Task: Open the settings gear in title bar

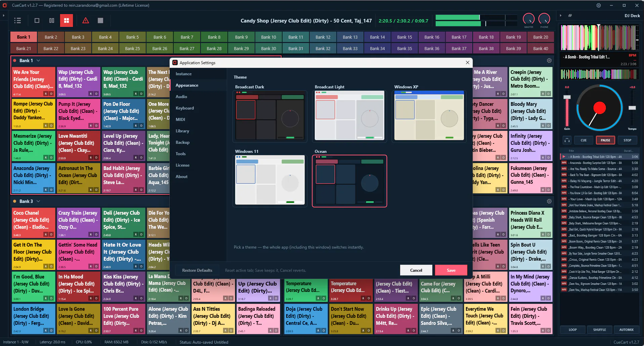Action: tap(599, 5)
